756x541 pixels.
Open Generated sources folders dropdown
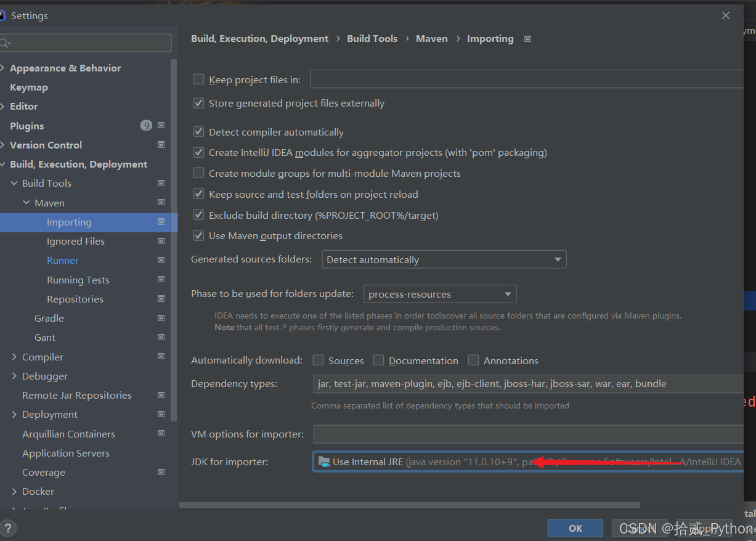444,259
